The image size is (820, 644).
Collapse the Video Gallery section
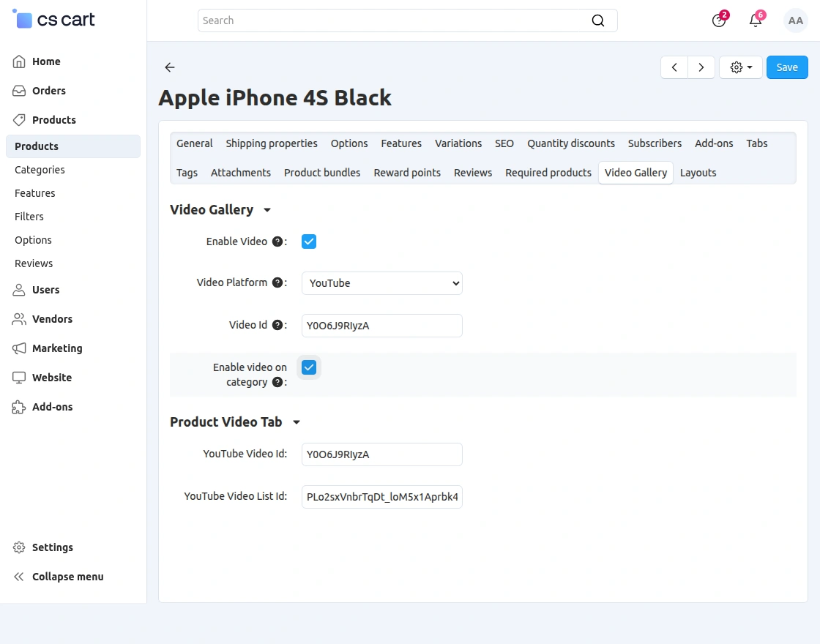click(x=267, y=209)
